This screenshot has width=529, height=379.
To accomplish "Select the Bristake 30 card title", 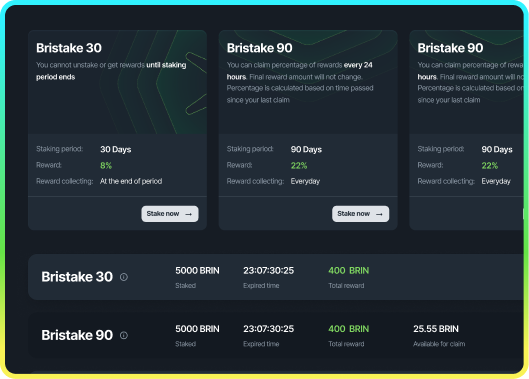I will pyautogui.click(x=69, y=48).
